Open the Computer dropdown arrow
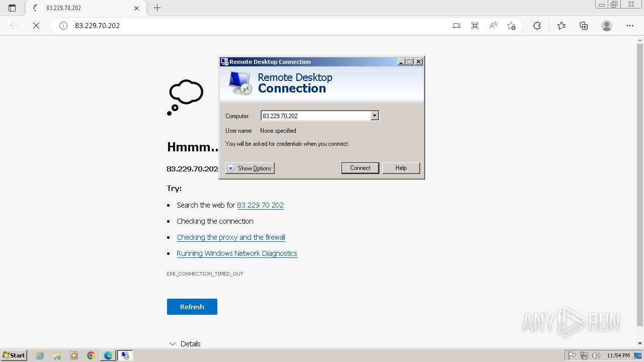This screenshot has height=362, width=644. 374,116
